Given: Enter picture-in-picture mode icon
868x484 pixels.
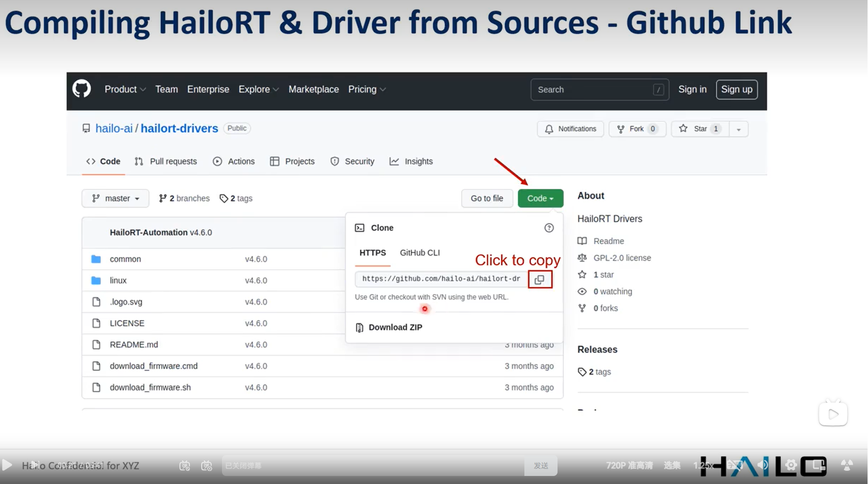Looking at the screenshot, I should 818,466.
